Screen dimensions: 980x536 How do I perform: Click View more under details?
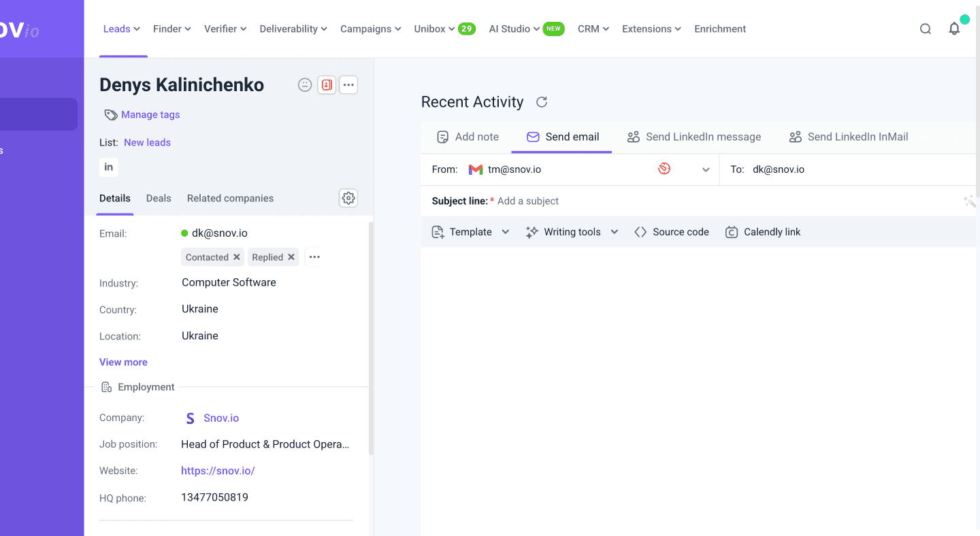pos(123,362)
